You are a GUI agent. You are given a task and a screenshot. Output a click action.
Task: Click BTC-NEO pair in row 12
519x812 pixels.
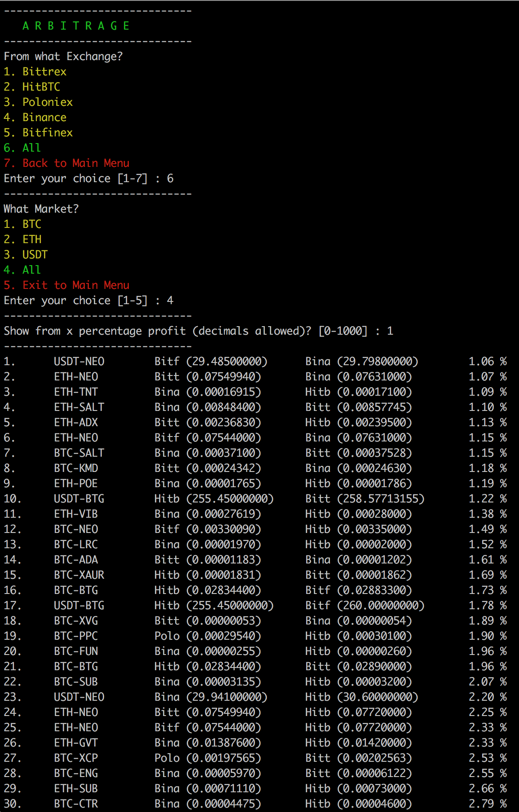click(x=76, y=529)
